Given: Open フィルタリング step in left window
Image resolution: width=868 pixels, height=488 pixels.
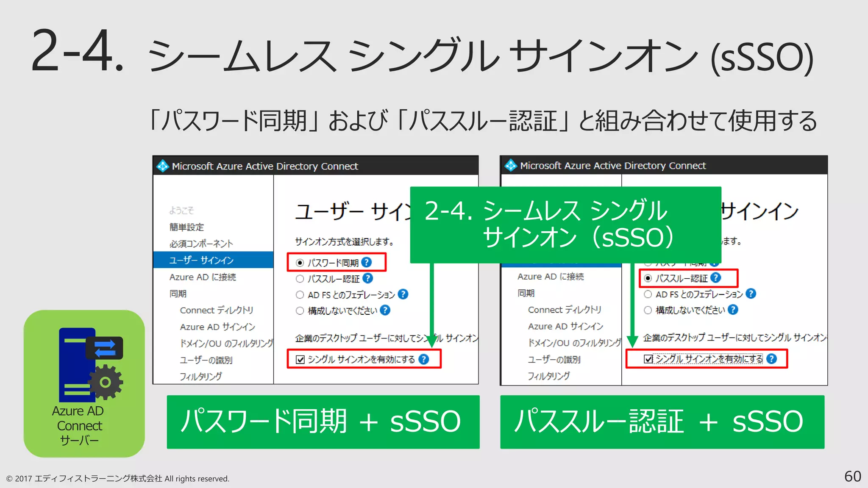Looking at the screenshot, I should coord(201,376).
